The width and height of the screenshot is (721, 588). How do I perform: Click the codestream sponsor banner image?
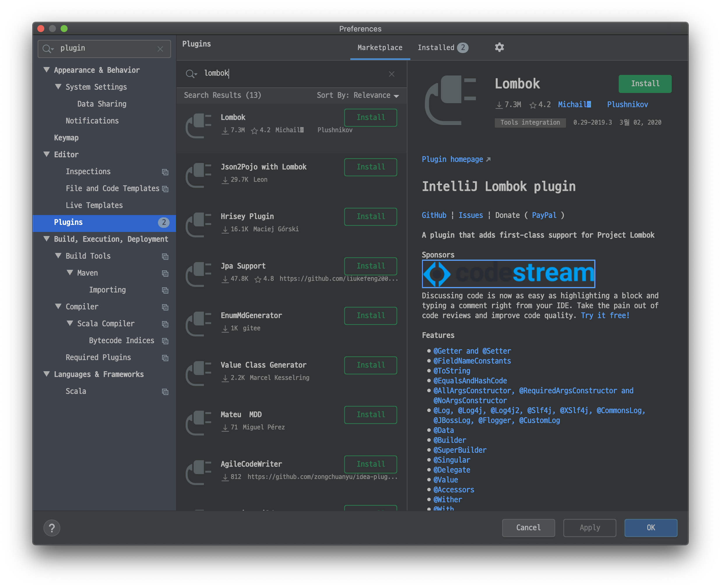click(x=508, y=273)
